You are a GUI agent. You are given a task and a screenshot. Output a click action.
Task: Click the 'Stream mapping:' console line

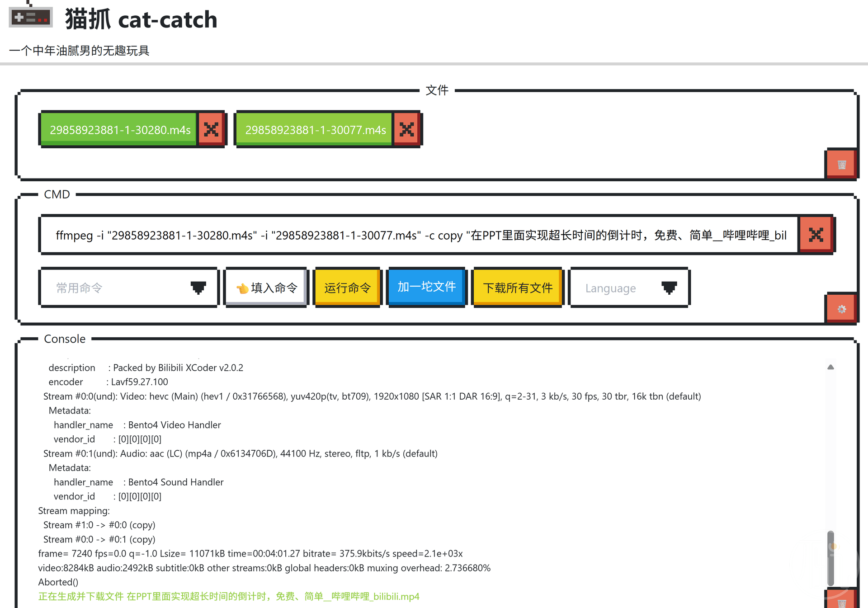click(74, 510)
